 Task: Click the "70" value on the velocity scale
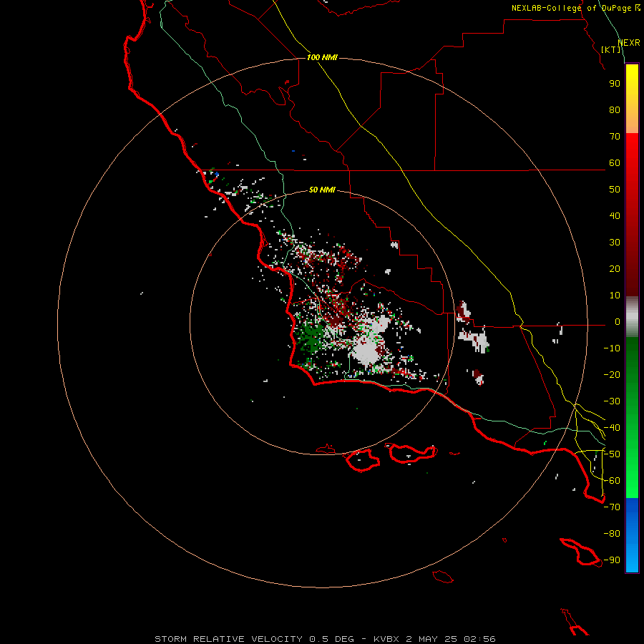(x=615, y=137)
